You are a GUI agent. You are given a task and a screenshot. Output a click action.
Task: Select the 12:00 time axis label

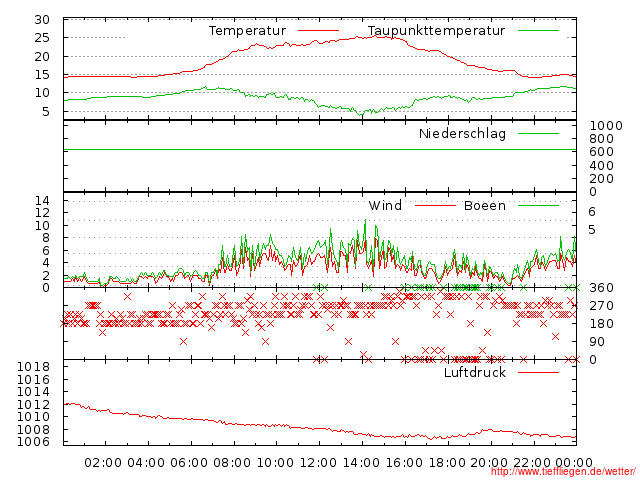[x=318, y=462]
